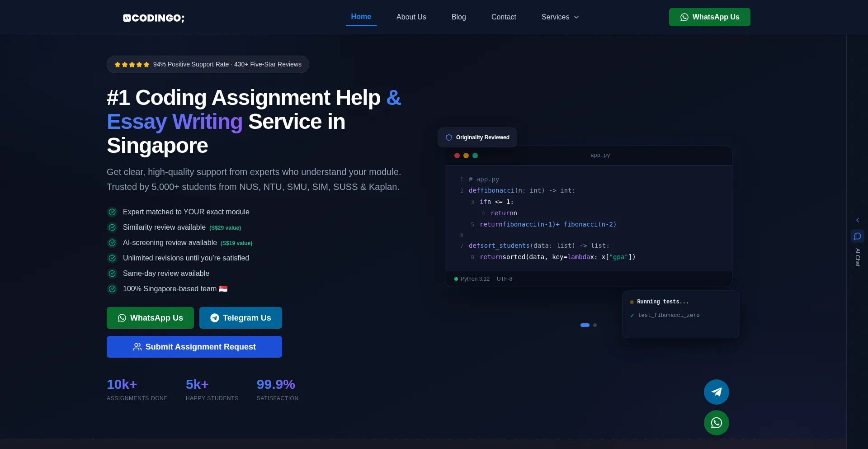Image resolution: width=868 pixels, height=449 pixels.
Task: Click the five-star rating icons
Action: click(x=132, y=65)
